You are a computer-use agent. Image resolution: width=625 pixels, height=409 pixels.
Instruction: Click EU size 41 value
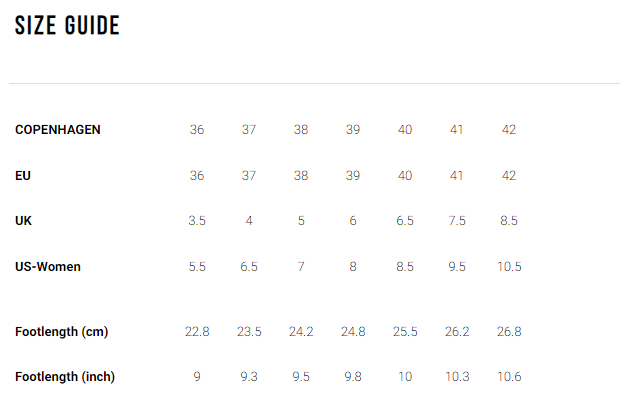coord(457,175)
